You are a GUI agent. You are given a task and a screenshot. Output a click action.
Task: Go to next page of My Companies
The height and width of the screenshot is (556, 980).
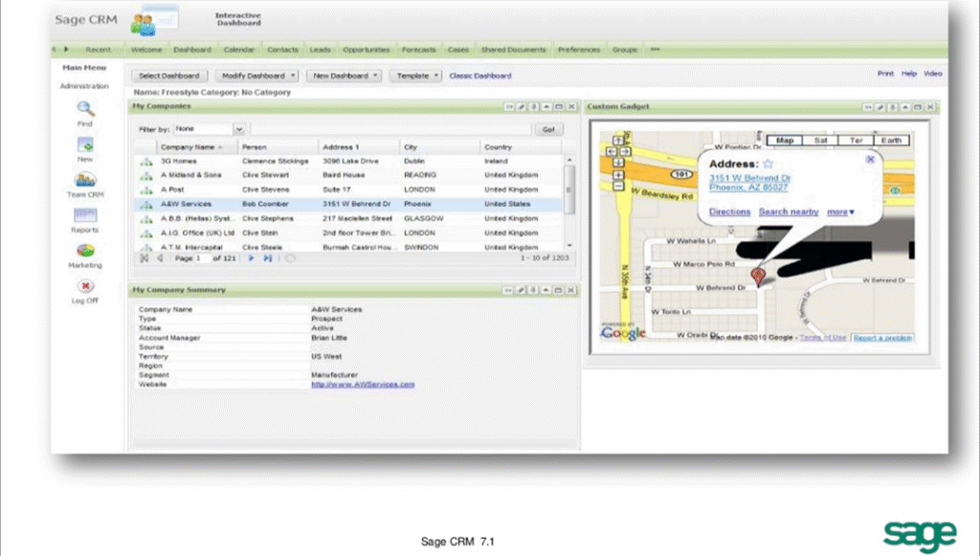pos(252,258)
